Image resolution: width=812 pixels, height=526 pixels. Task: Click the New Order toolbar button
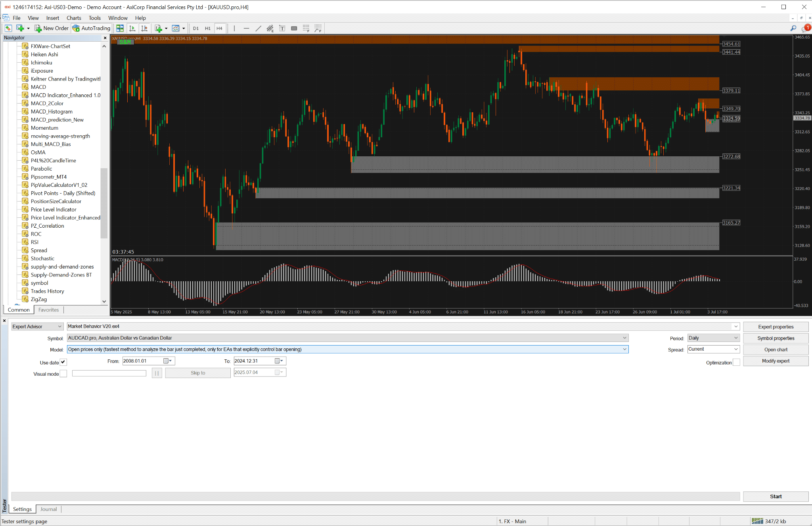point(52,28)
